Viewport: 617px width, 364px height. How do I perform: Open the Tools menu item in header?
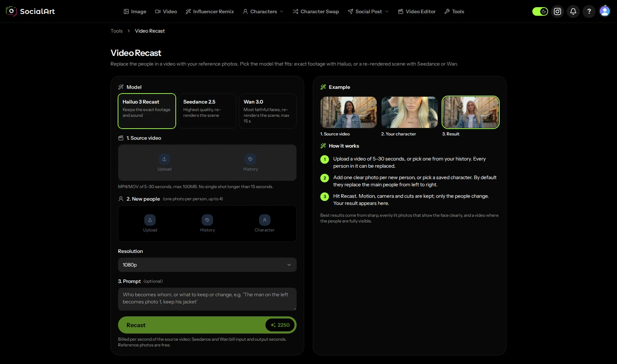coord(454,11)
